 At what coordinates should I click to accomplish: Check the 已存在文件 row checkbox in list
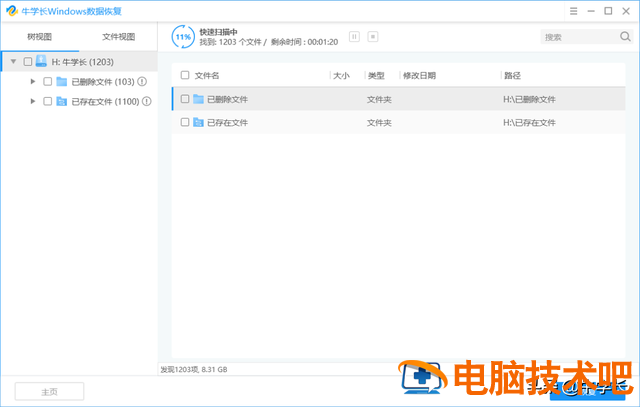tap(185, 122)
